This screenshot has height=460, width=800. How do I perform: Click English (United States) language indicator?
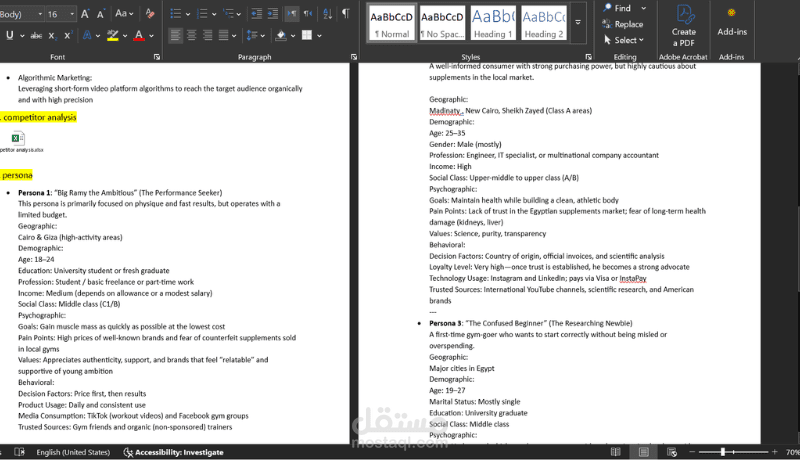[73, 452]
